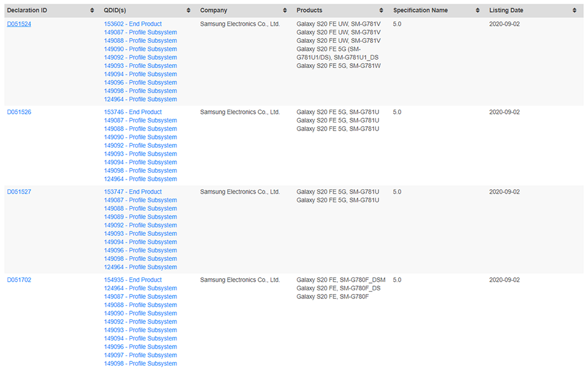Click specification 5.0 in D051526 row
The width and height of the screenshot is (588, 370).
point(397,112)
